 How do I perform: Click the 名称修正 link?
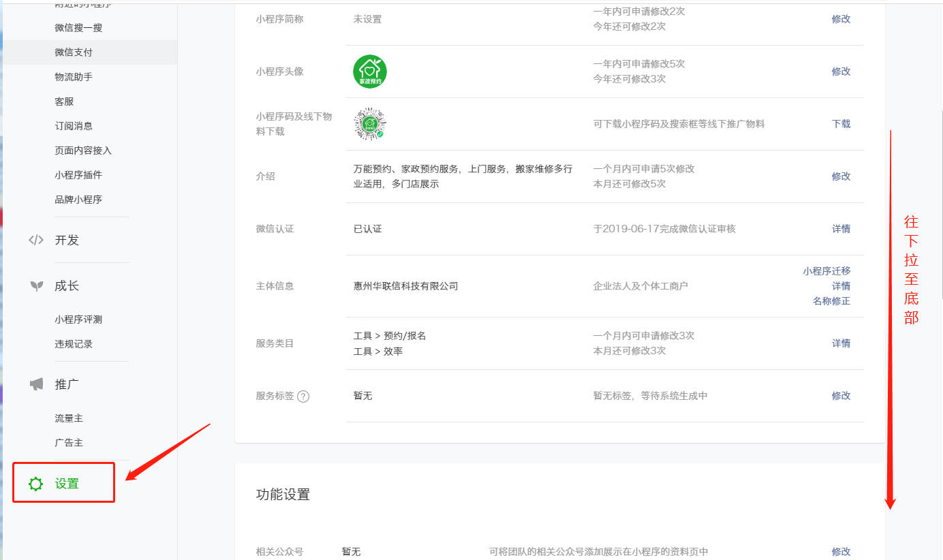click(x=831, y=301)
